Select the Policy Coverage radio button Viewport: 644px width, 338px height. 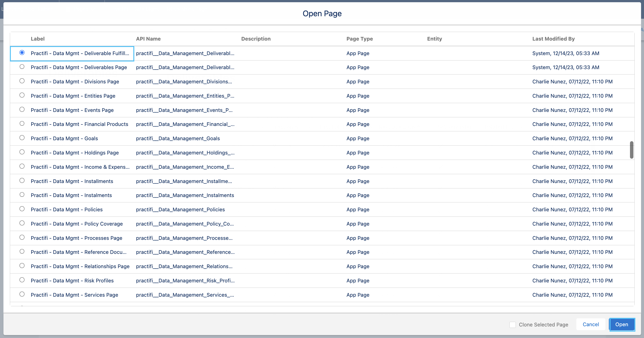[22, 223]
